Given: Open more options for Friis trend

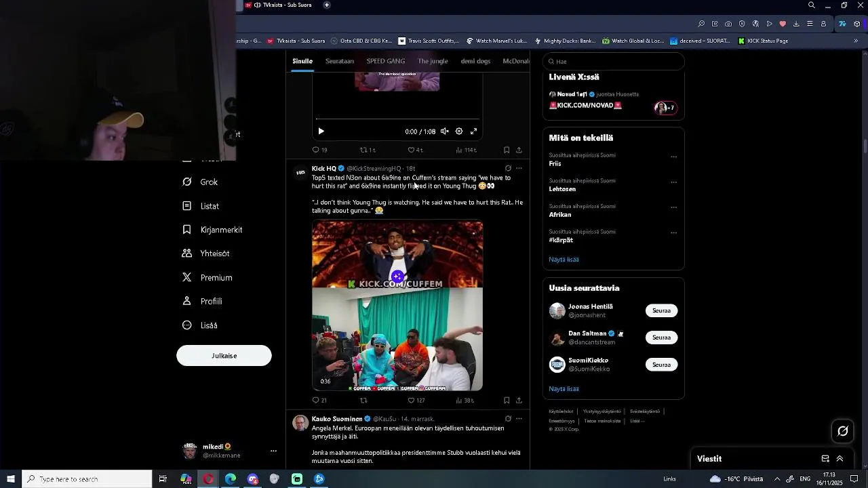Looking at the screenshot, I should (x=673, y=157).
